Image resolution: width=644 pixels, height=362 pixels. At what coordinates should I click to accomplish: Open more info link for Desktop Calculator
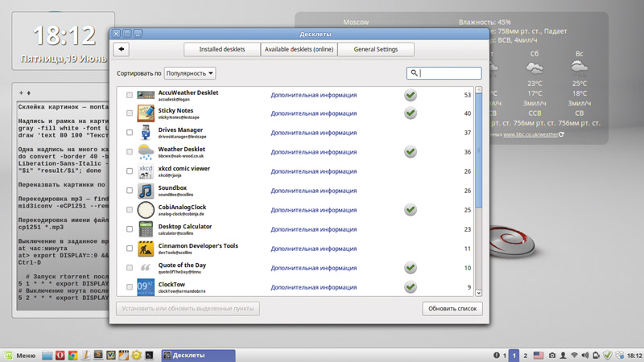coord(313,229)
